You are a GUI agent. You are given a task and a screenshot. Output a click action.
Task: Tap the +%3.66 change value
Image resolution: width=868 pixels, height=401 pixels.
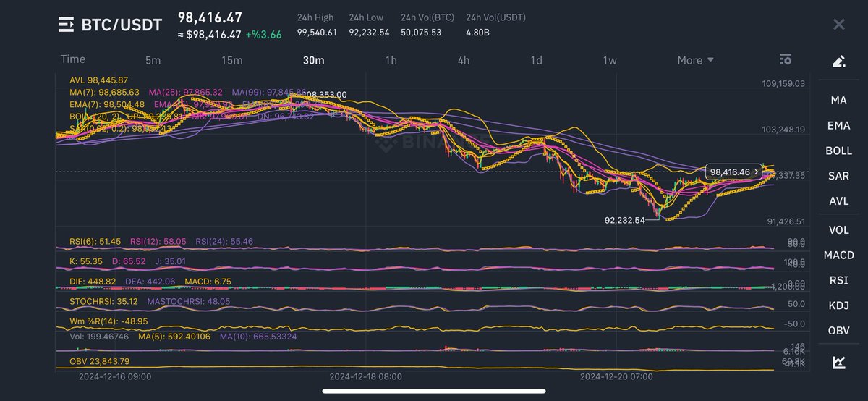click(263, 34)
